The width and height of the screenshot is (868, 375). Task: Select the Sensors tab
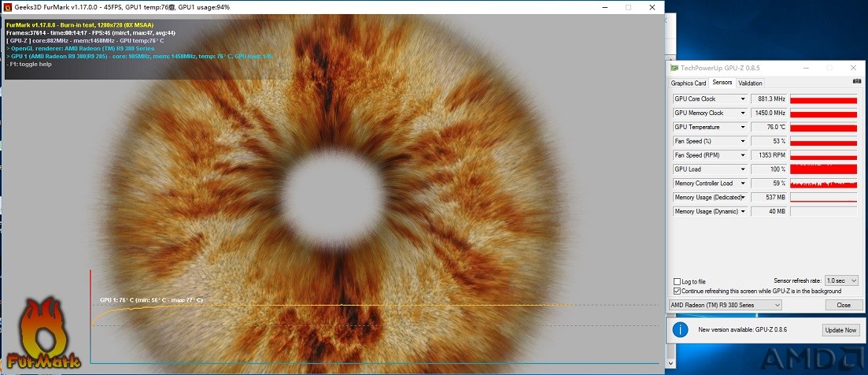pyautogui.click(x=722, y=83)
